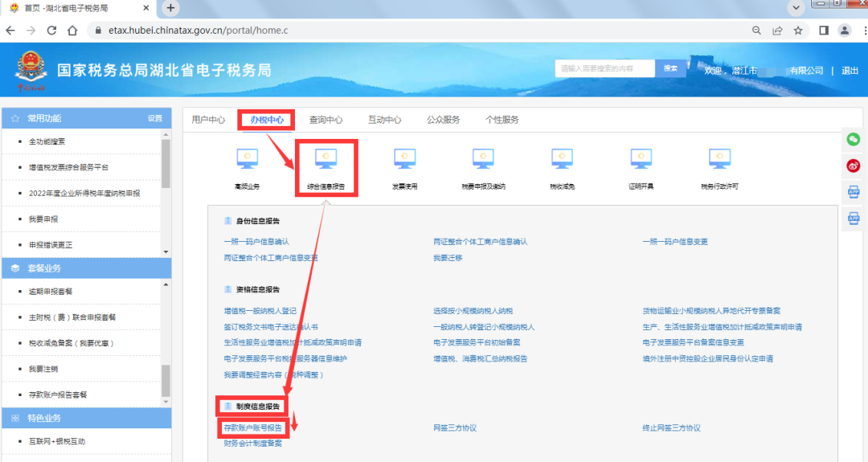868x462 pixels.
Task: Open the 我要迁移 link
Action: [448, 258]
